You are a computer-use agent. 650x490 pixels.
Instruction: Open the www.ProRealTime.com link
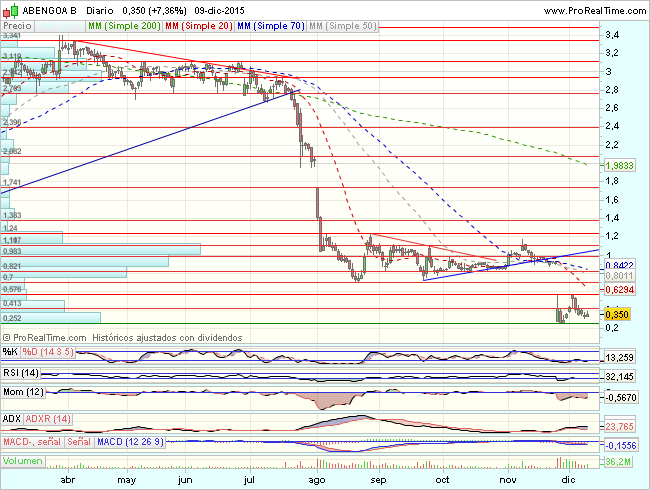pyautogui.click(x=595, y=11)
